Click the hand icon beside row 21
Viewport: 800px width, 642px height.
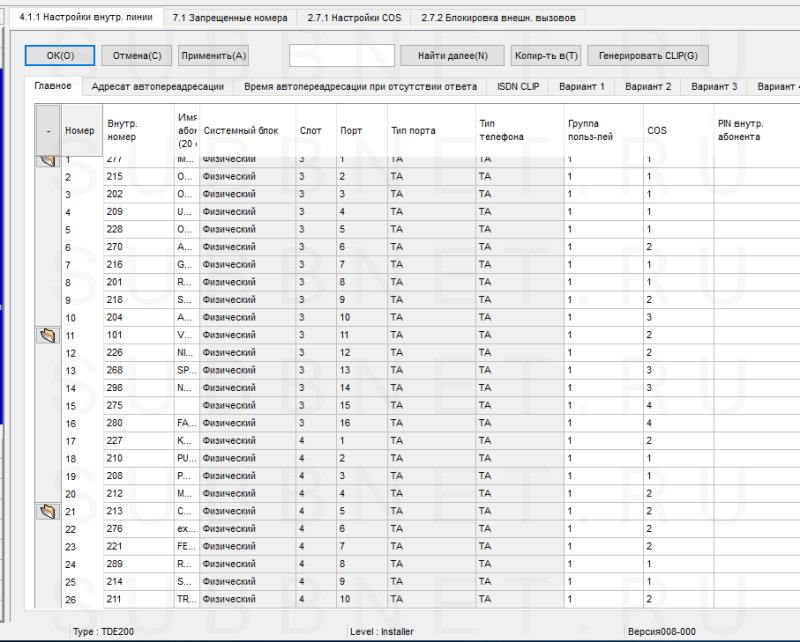[48, 512]
